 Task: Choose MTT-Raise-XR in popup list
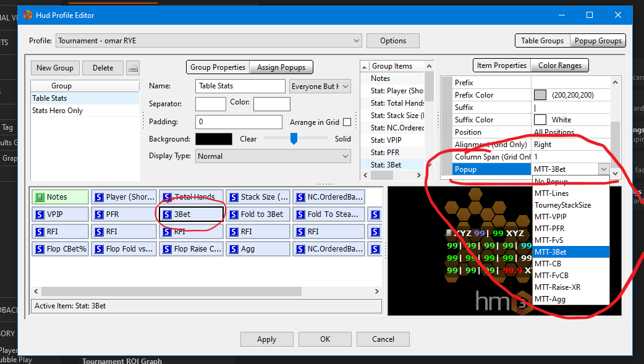pos(571,287)
